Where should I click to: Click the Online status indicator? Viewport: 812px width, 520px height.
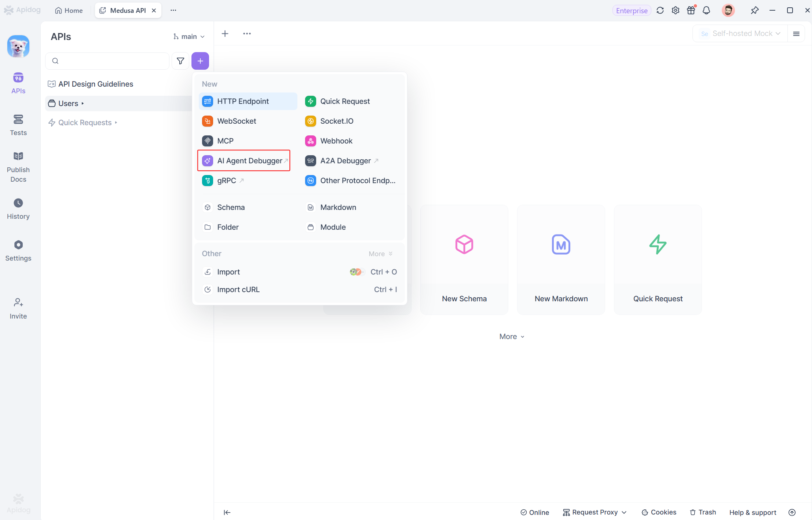[x=535, y=512]
